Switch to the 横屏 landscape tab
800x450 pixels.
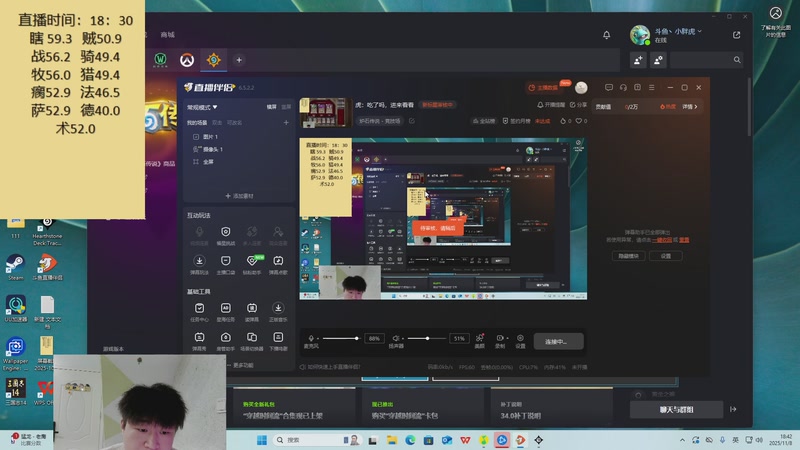pyautogui.click(x=271, y=107)
